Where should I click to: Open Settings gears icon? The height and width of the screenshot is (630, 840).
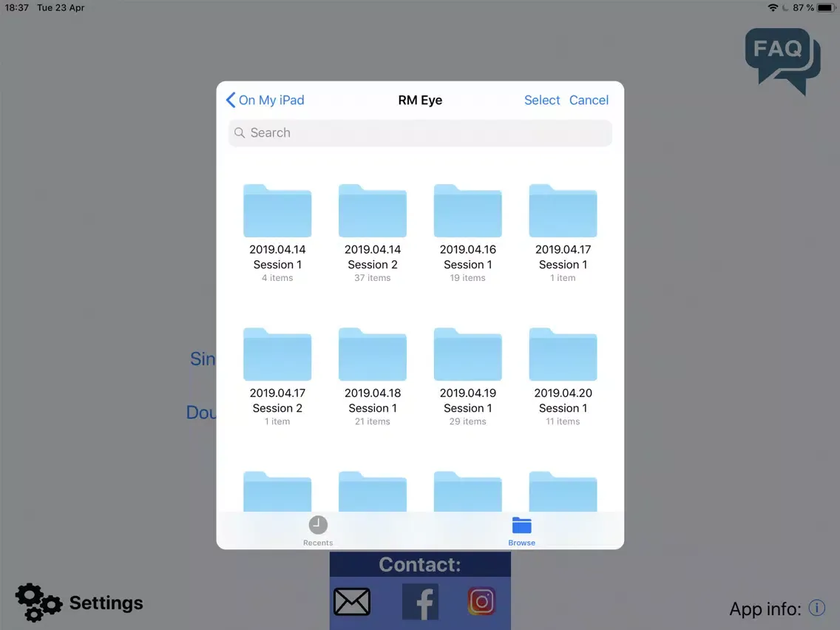tap(38, 602)
